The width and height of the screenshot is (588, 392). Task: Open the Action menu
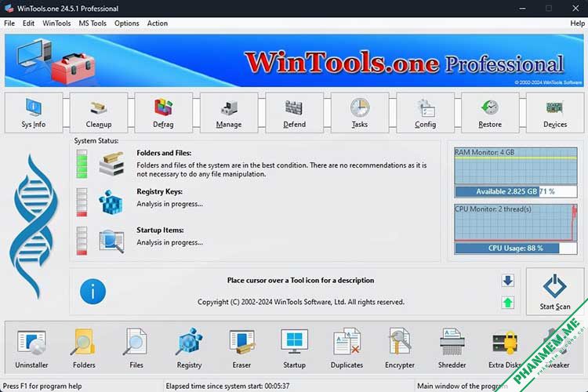pyautogui.click(x=158, y=24)
